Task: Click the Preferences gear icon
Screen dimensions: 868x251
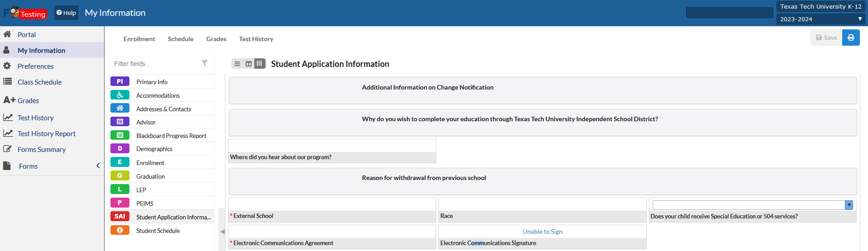Action: coord(7,66)
